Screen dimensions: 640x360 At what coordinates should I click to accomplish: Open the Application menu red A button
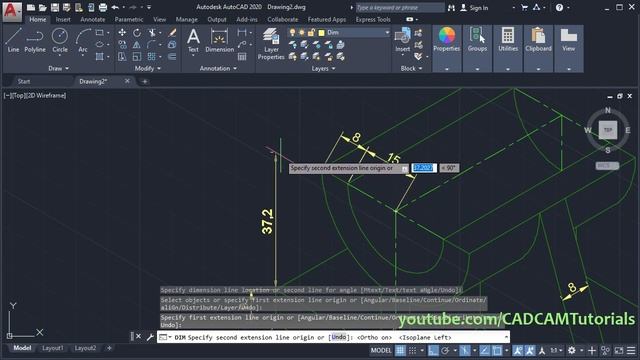click(12, 11)
